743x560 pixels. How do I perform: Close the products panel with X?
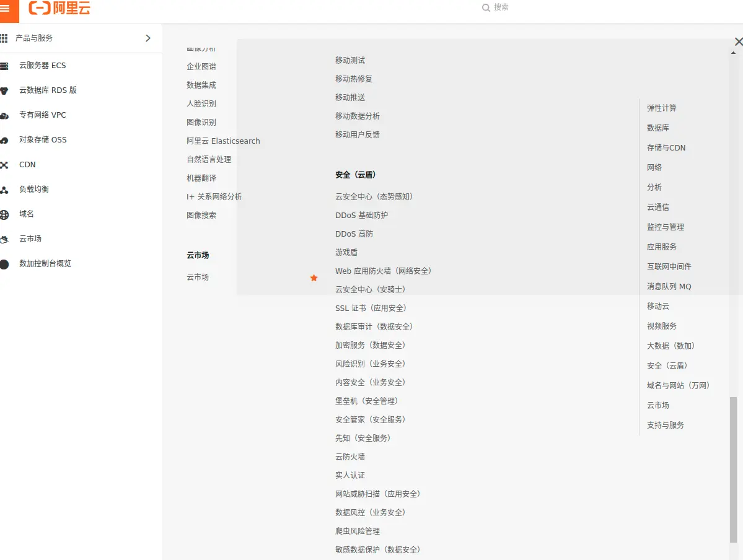[x=738, y=42]
